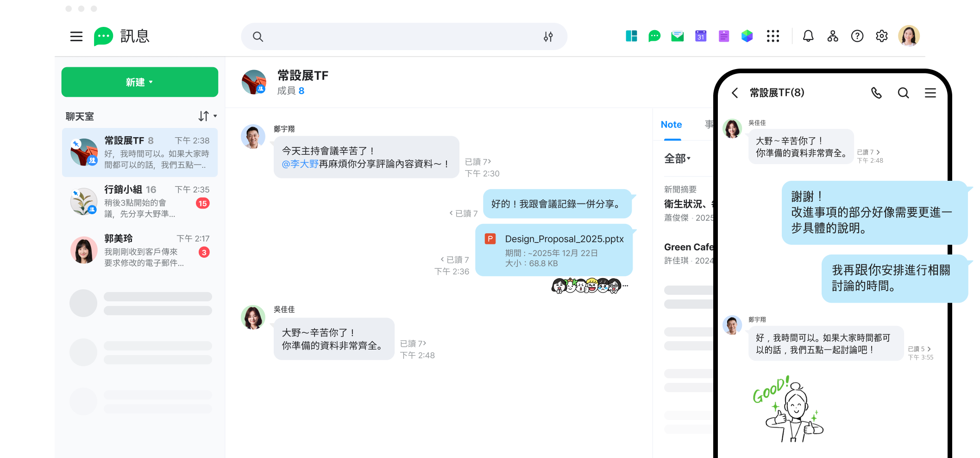
Task: Click the @李大野 mention link
Action: 300,164
